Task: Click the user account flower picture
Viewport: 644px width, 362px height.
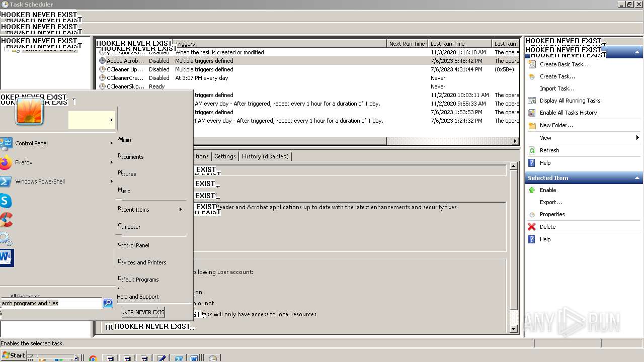Action: point(29,111)
